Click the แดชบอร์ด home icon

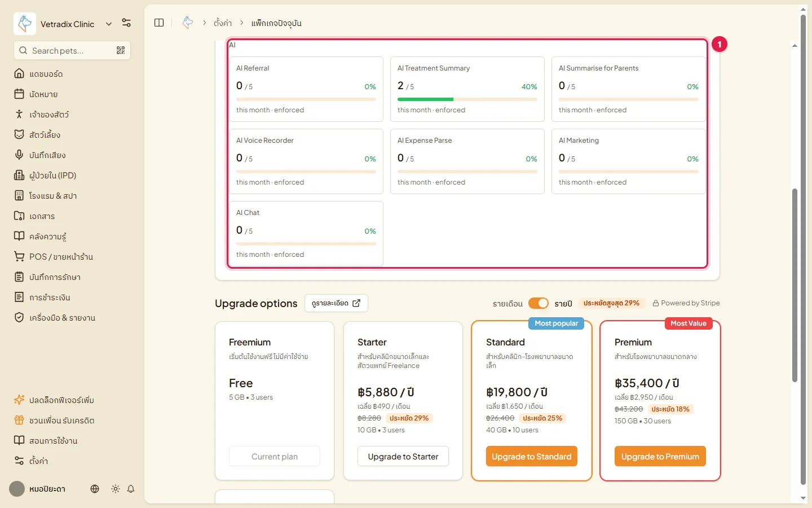tap(19, 73)
